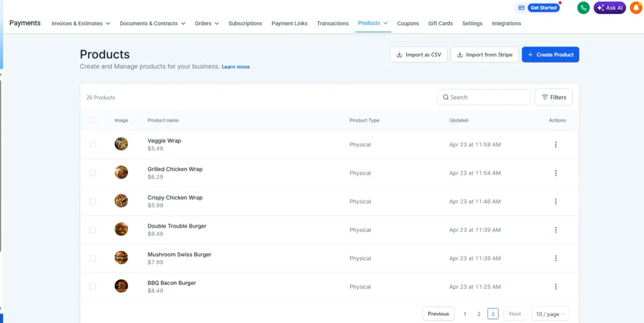Image resolution: width=644 pixels, height=323 pixels.
Task: Open the Filters button
Action: [x=554, y=97]
